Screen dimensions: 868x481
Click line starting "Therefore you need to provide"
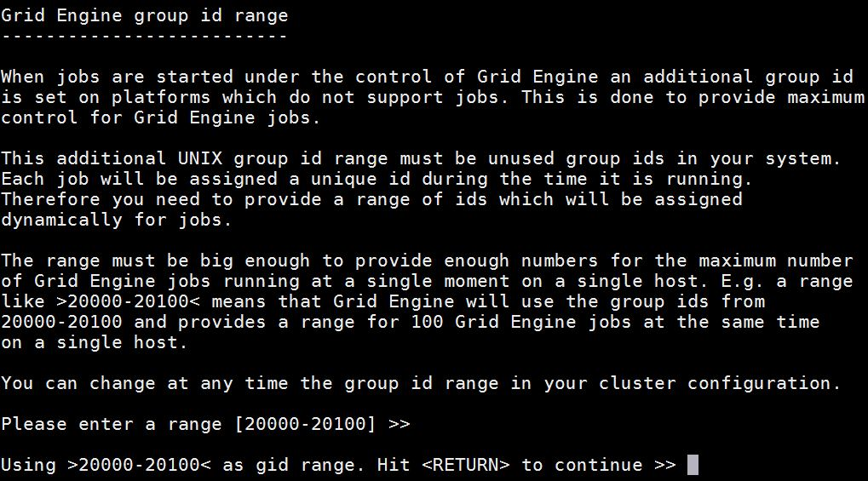coord(371,200)
